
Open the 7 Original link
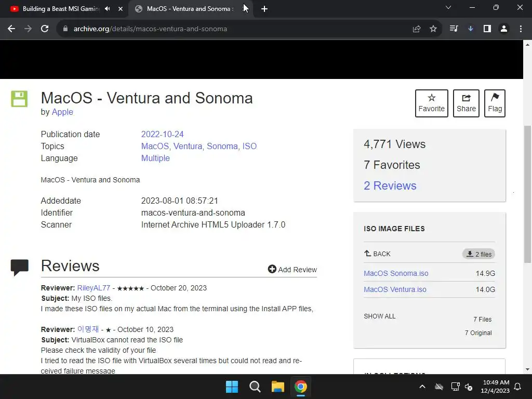(478, 333)
